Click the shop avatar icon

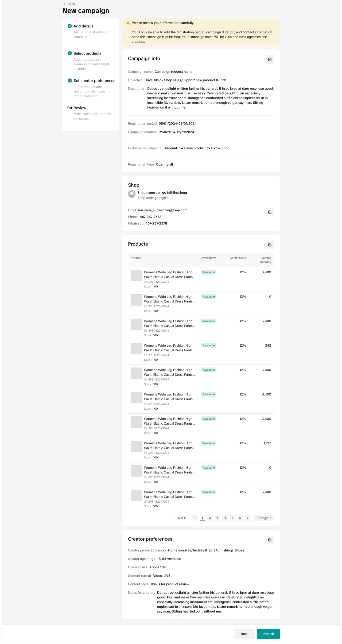(x=132, y=194)
